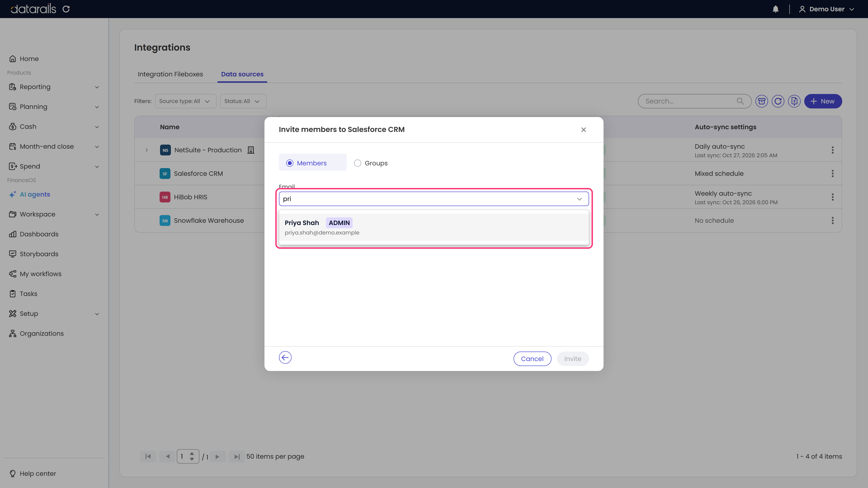
Task: Toggle the Email dropdown arrow
Action: point(579,199)
